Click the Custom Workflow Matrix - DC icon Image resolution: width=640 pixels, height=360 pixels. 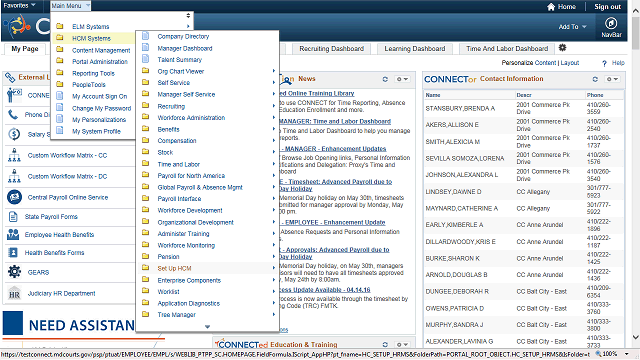pos(14,176)
